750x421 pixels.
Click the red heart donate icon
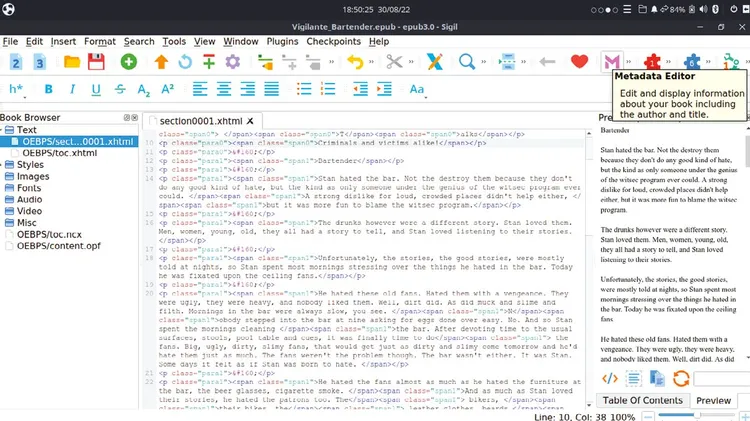pos(579,62)
